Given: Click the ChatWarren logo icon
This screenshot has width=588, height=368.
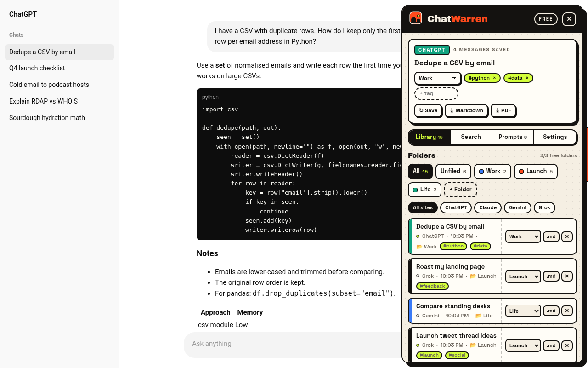Looking at the screenshot, I should [416, 18].
